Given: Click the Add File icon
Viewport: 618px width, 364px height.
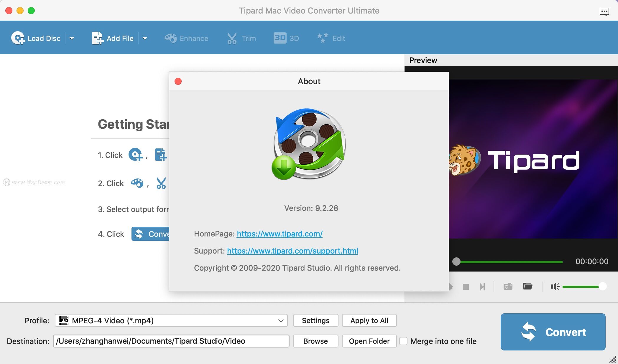Looking at the screenshot, I should coord(96,38).
